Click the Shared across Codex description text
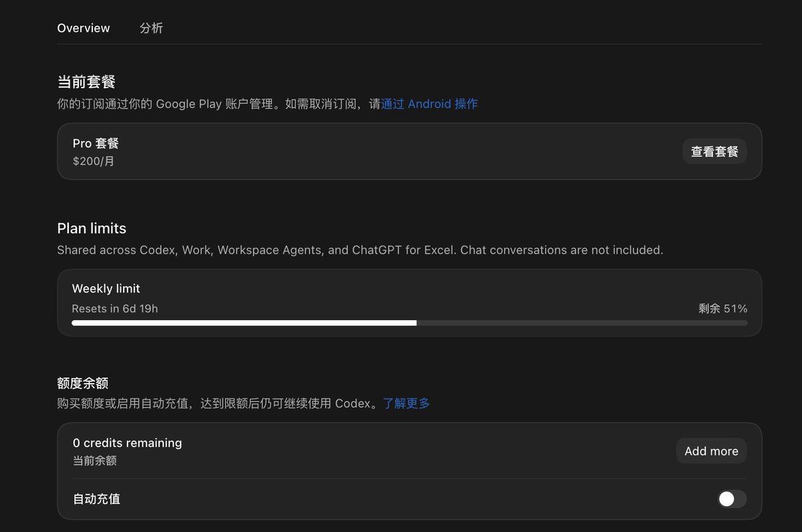 pyautogui.click(x=360, y=251)
